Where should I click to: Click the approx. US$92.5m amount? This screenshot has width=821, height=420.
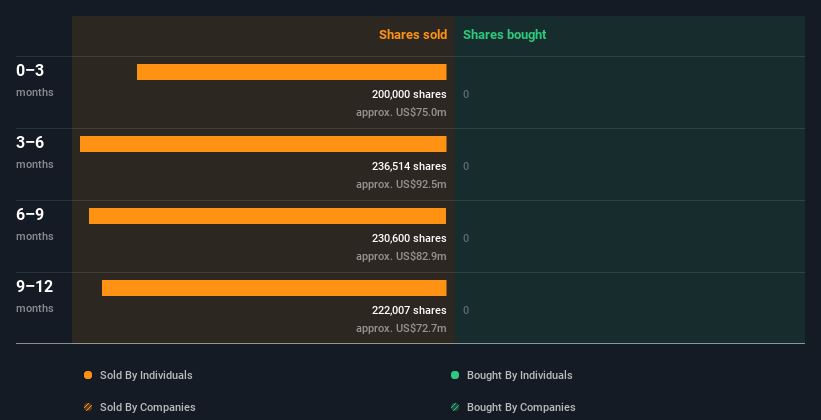[401, 184]
